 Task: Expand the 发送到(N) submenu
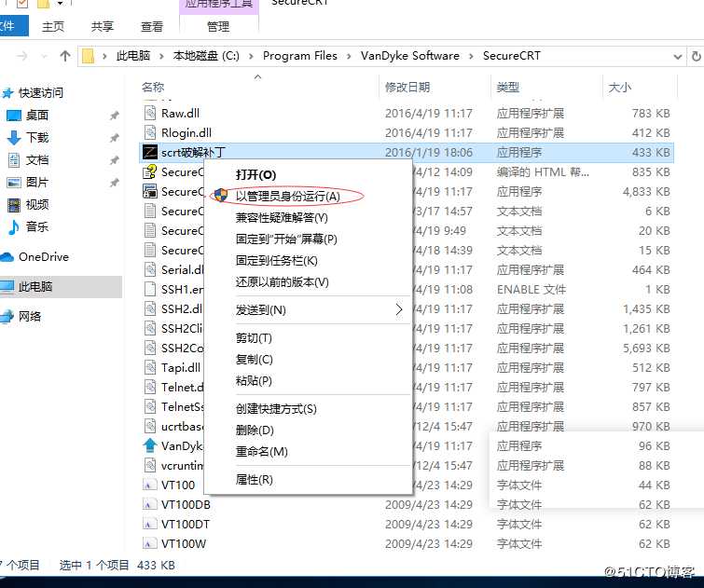point(308,309)
